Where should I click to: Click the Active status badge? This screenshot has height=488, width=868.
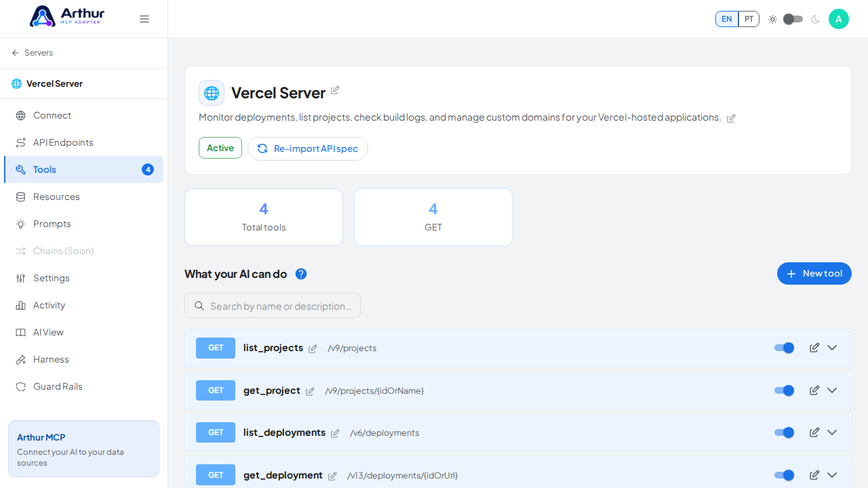coord(220,148)
